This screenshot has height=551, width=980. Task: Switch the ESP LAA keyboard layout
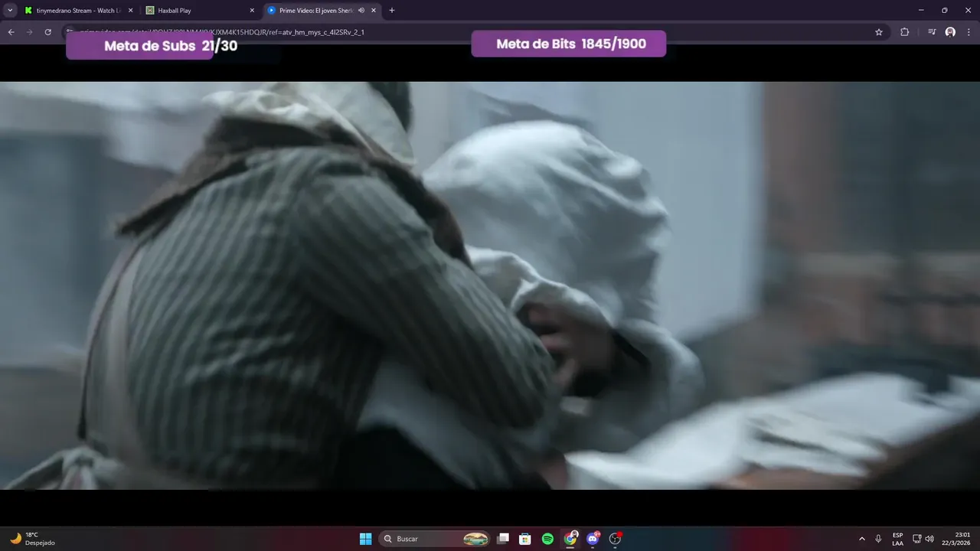(897, 539)
